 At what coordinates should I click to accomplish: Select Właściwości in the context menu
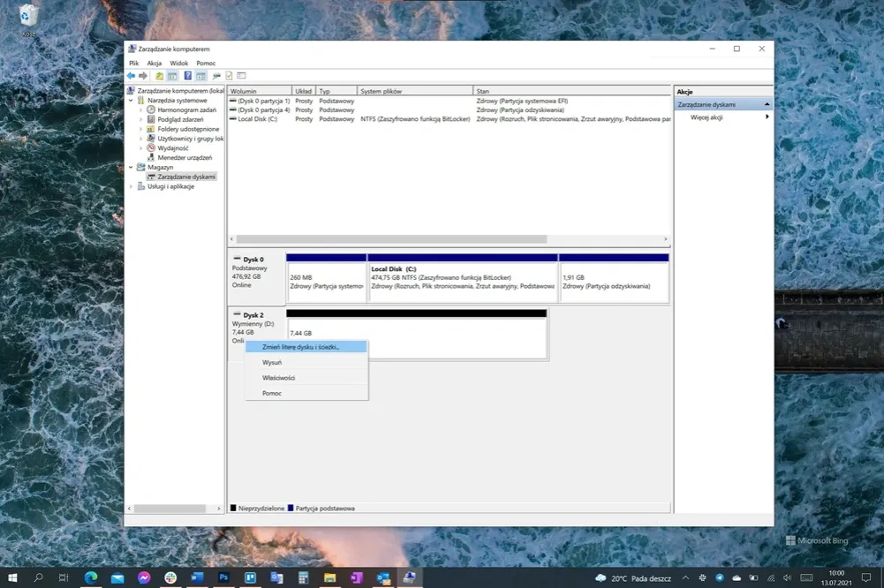coord(278,378)
